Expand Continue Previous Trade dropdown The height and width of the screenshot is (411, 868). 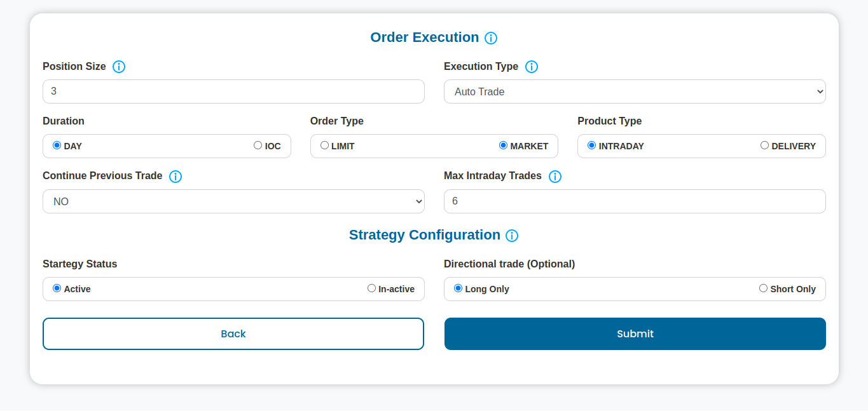[x=233, y=201]
